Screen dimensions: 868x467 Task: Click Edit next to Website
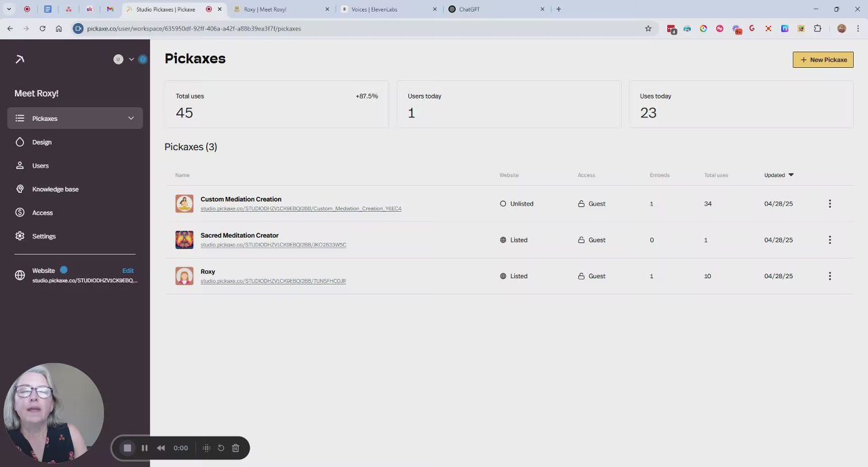(x=127, y=270)
